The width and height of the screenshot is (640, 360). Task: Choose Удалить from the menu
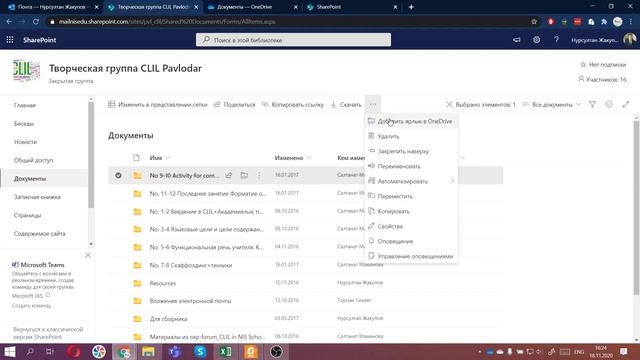click(411, 136)
